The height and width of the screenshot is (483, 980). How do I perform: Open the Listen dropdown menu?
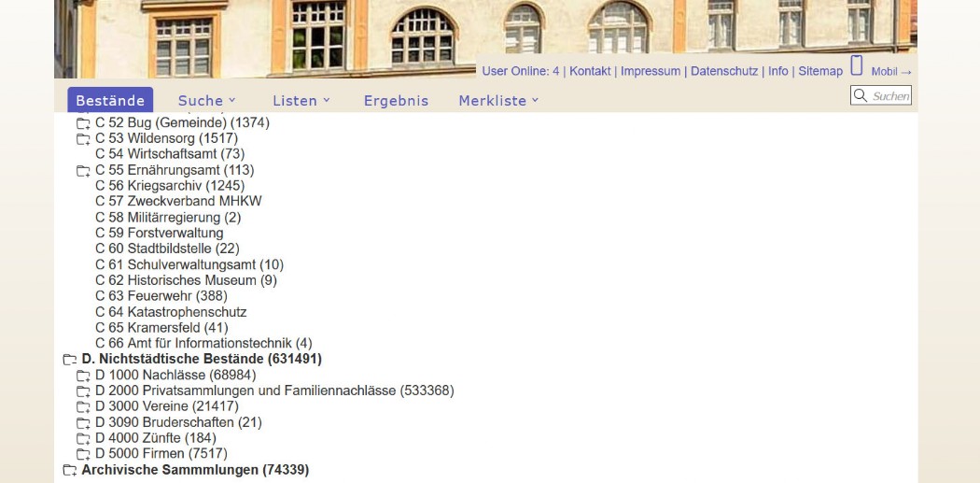point(301,101)
